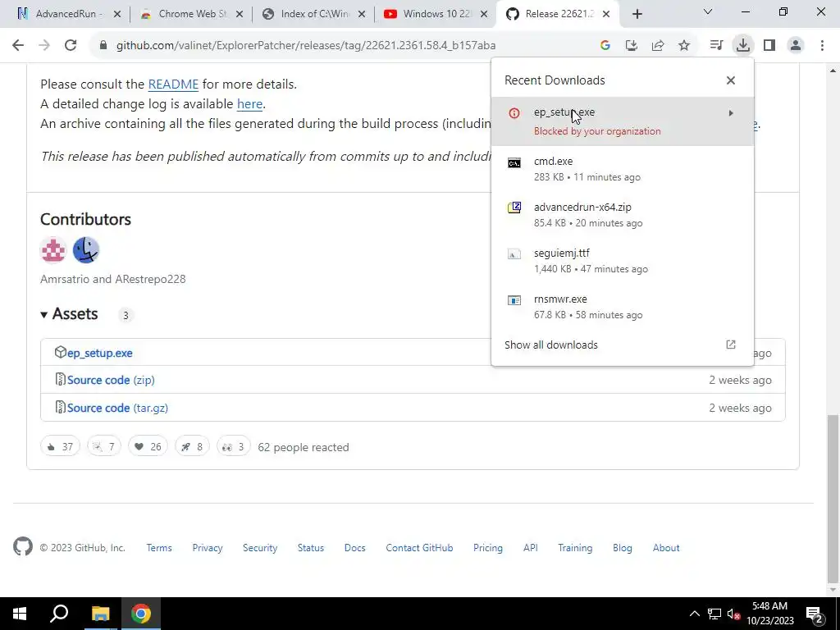Close the Chrome Web Store tab
840x630 pixels.
pyautogui.click(x=240, y=14)
